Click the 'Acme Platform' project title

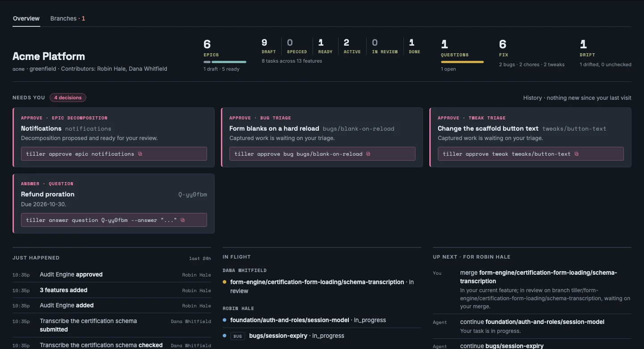click(49, 56)
